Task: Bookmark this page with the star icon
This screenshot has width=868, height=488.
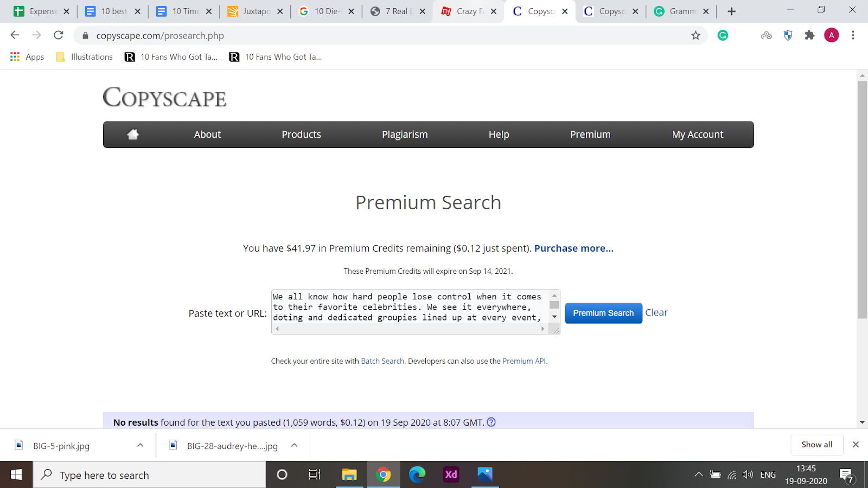Action: (x=695, y=35)
